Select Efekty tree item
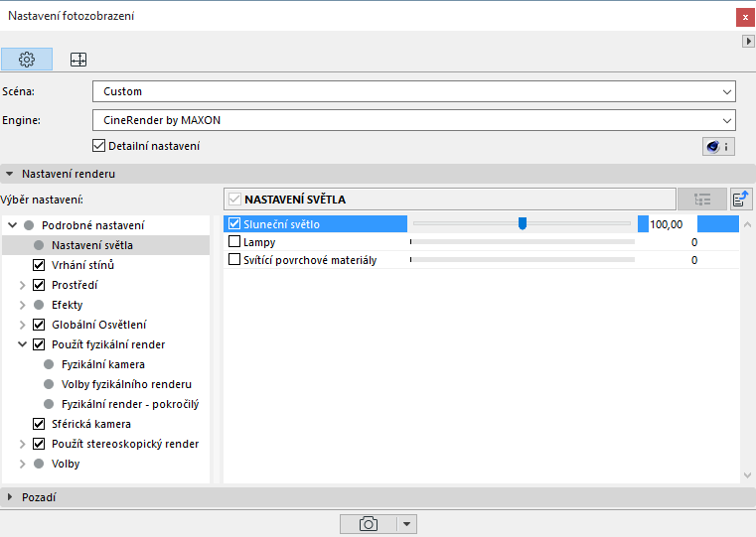The image size is (756, 537). (x=67, y=305)
